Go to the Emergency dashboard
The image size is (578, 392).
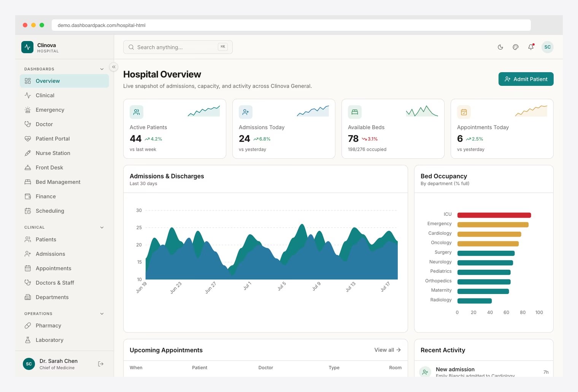64,110
